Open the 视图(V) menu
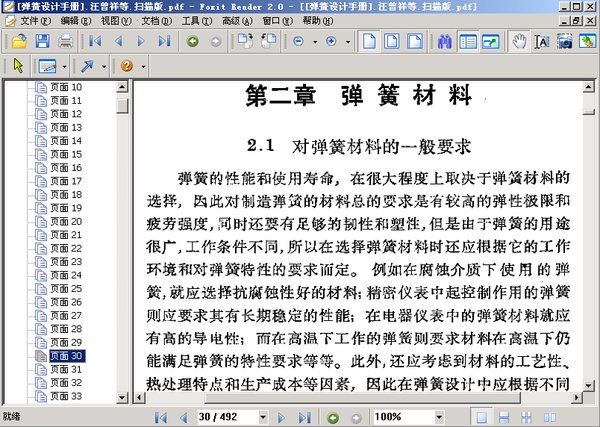The image size is (600, 427). tap(116, 21)
